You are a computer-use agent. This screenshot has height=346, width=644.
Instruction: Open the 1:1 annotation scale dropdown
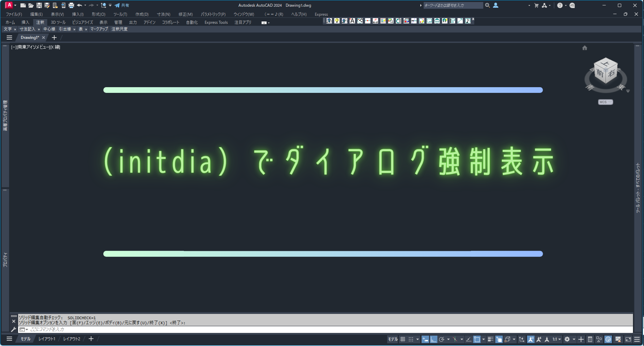(x=557, y=339)
